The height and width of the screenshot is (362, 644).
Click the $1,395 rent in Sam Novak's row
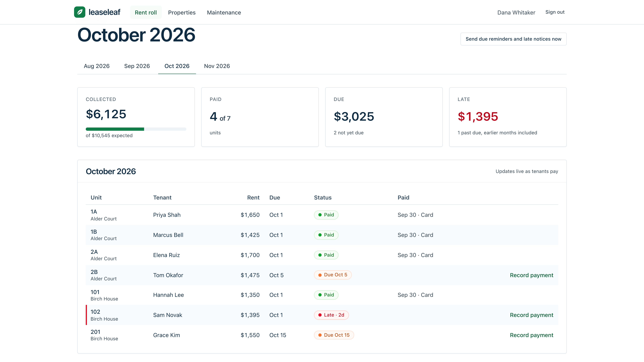250,315
